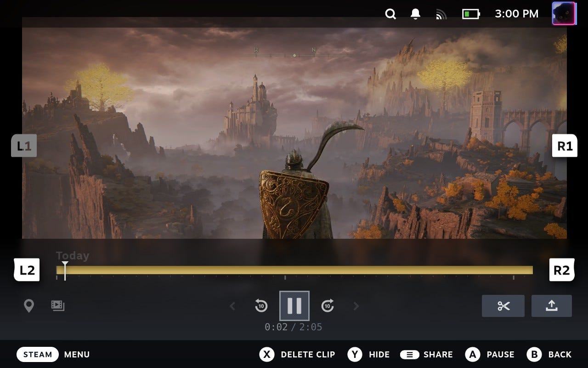Jump to previous clip with left chevron
This screenshot has height=368, width=588.
(232, 306)
